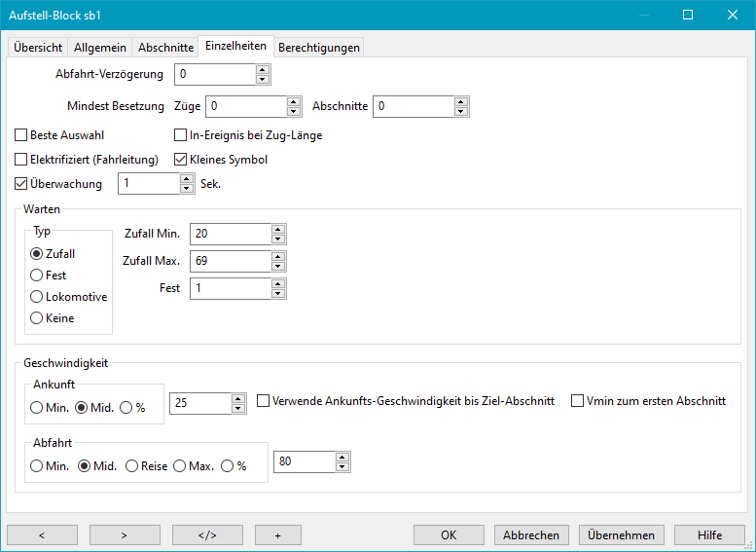Image resolution: width=756 pixels, height=552 pixels.
Task: Open the Berechtigungen tab
Action: (x=319, y=47)
